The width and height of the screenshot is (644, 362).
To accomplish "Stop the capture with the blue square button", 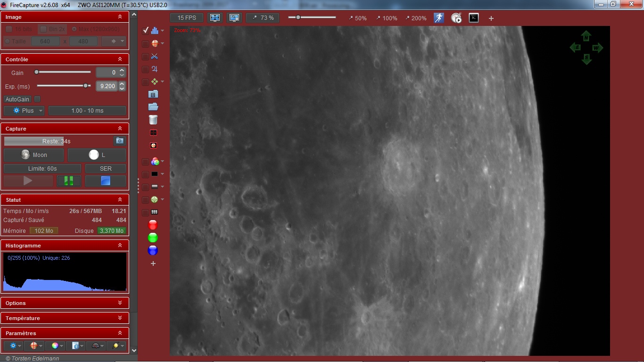I will click(106, 181).
